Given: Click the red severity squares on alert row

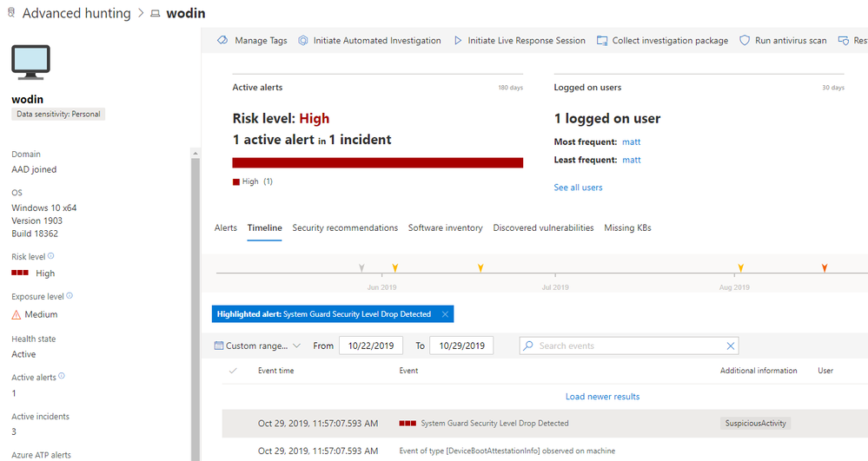Looking at the screenshot, I should point(407,424).
